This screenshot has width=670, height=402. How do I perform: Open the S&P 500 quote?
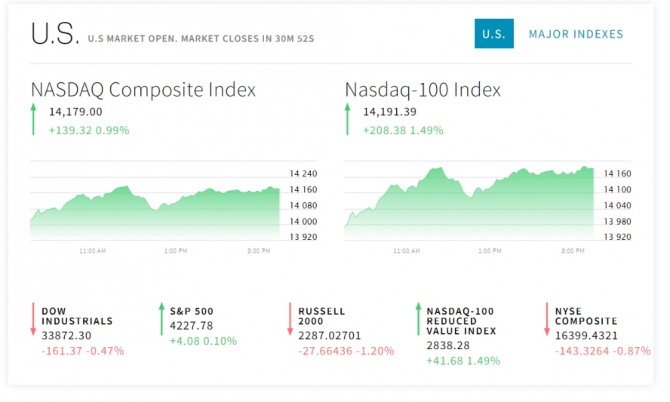click(191, 311)
